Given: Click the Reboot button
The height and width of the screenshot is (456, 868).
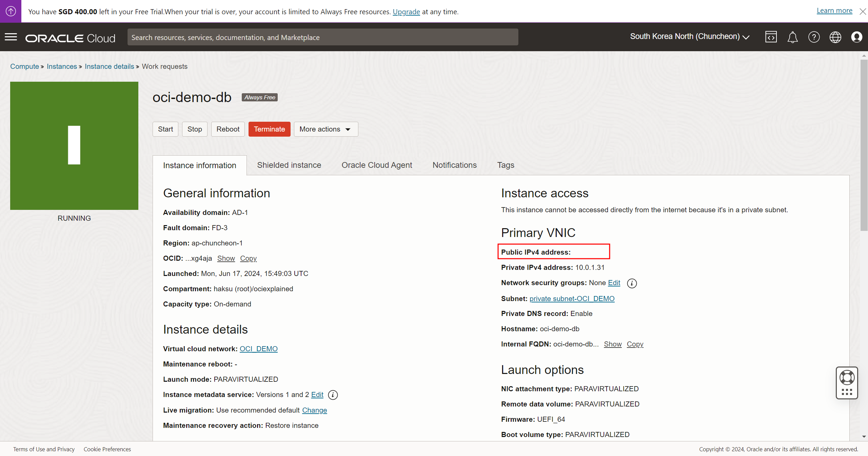Looking at the screenshot, I should click(228, 129).
